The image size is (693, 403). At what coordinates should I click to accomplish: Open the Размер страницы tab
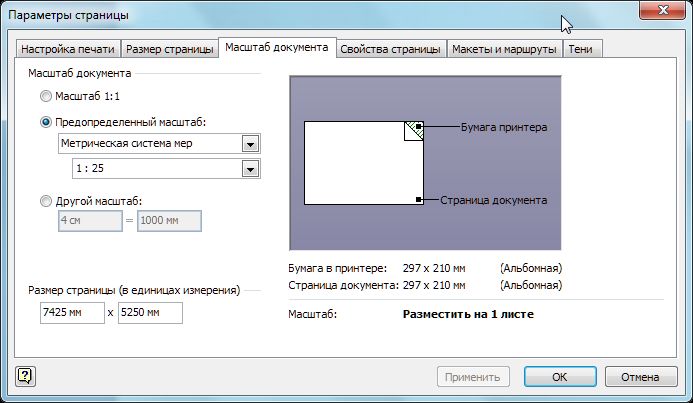pos(171,49)
